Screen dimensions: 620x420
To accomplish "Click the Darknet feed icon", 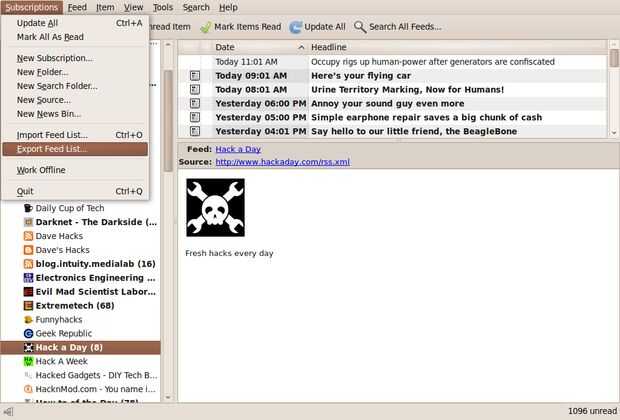I will tap(28, 222).
